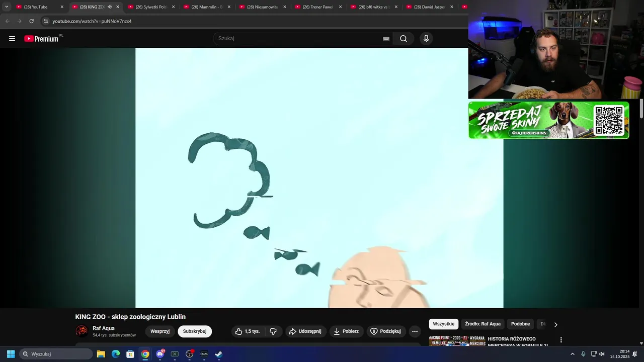Open the Raf Aqua channel name link

[104, 328]
